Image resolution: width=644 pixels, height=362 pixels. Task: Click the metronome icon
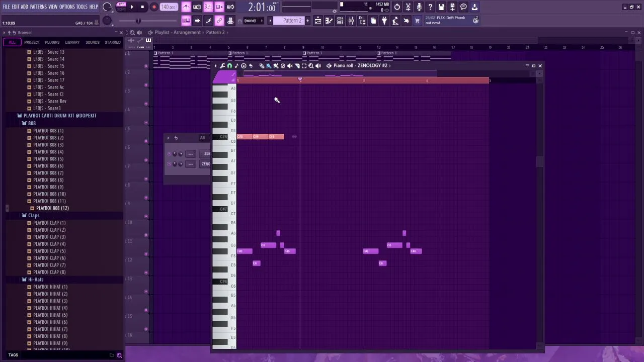point(186,7)
